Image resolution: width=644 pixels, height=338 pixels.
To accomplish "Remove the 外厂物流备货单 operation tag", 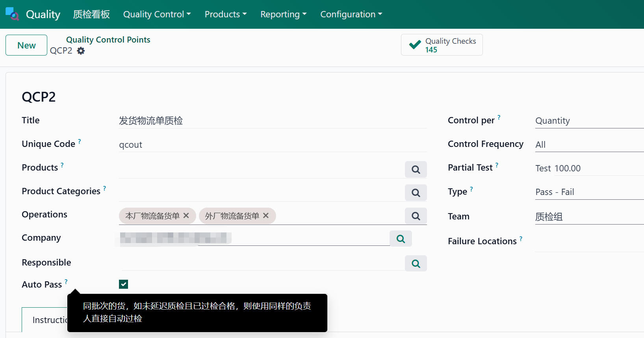I will click(266, 216).
